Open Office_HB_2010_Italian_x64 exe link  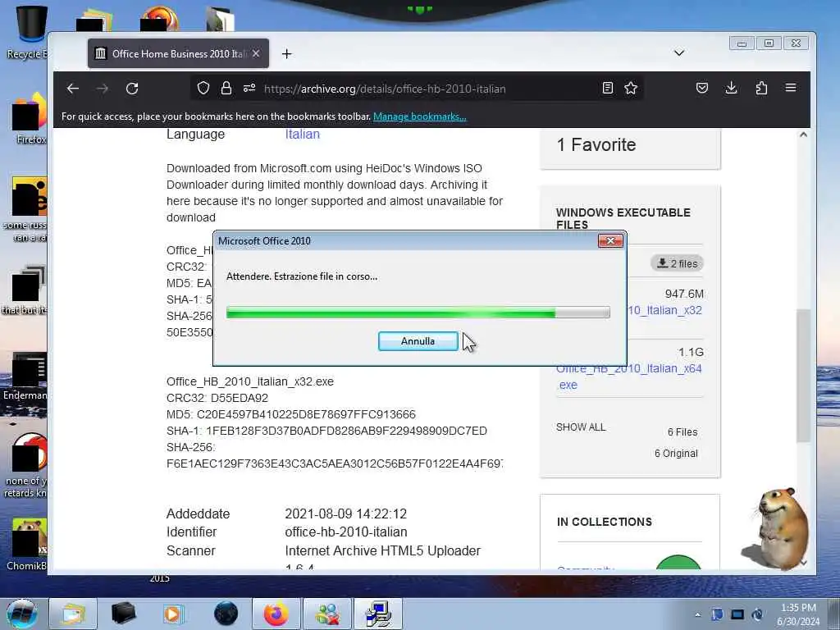click(x=629, y=377)
